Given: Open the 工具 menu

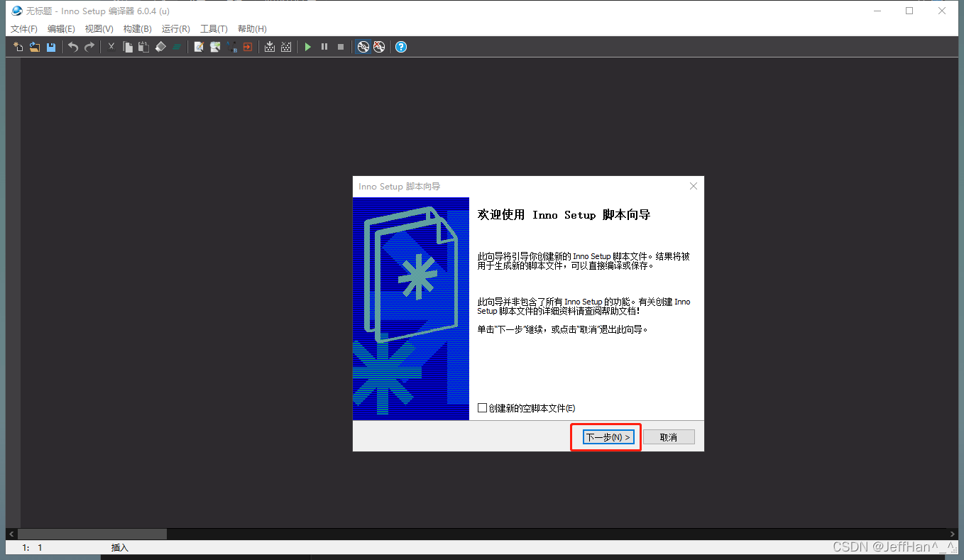Looking at the screenshot, I should point(213,28).
